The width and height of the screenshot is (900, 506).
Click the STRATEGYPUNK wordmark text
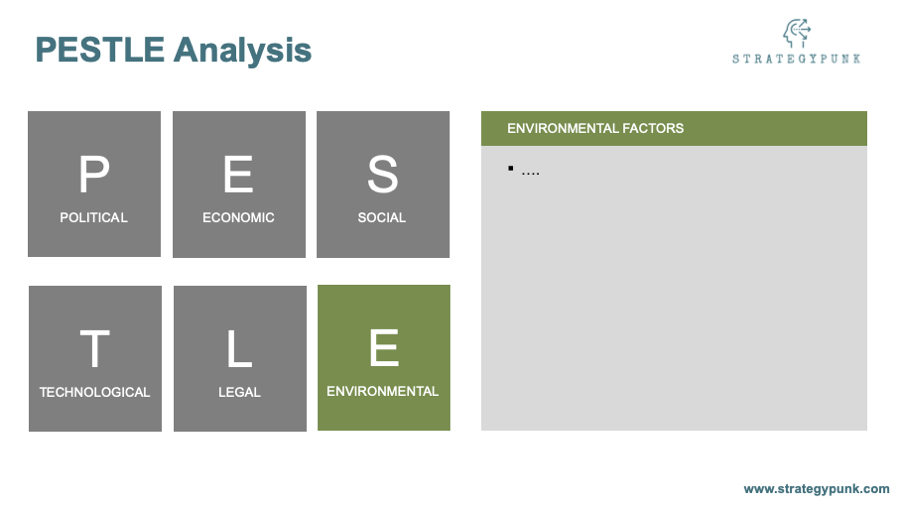tap(796, 59)
